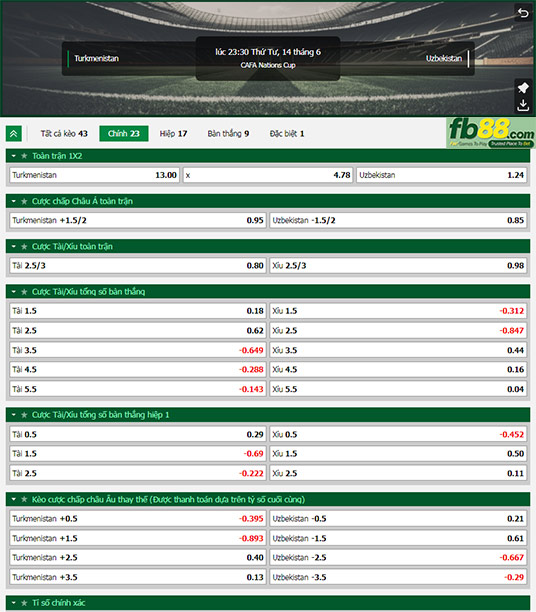Favorite the Toàn trận 1X2 market star
Viewport: 536px width, 612px height.
[24, 156]
